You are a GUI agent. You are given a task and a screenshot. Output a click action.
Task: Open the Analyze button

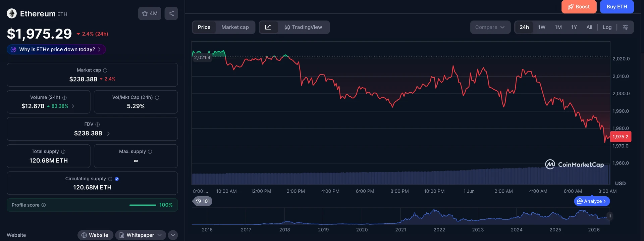pos(592,201)
